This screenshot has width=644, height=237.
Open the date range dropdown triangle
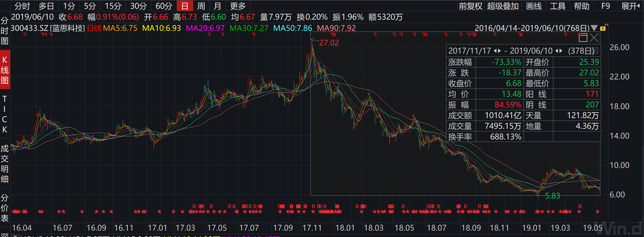(594, 28)
